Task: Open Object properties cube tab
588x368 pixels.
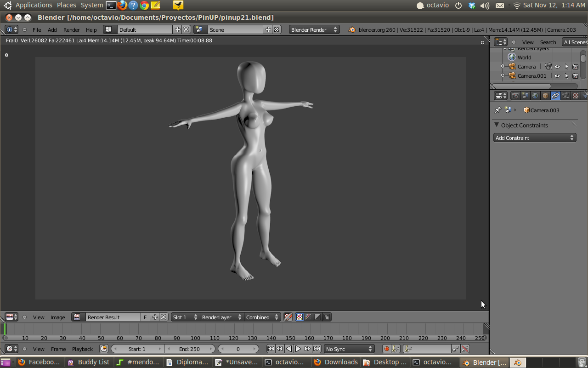Action: coord(545,96)
